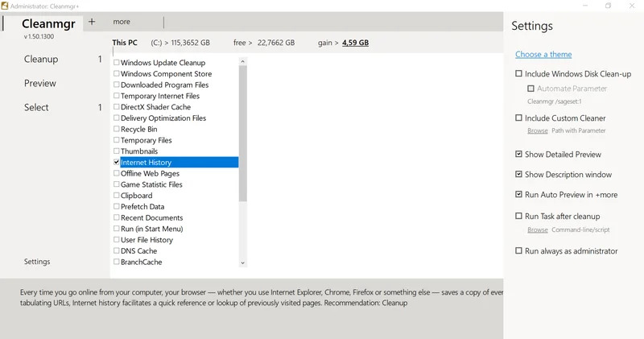Enable Downloaded Program Files checkbox

pos(117,85)
